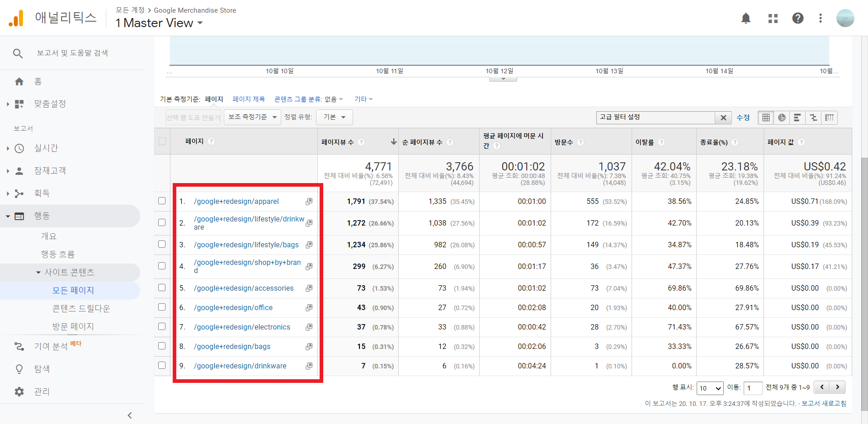Select the pivot table view icon

(x=829, y=118)
